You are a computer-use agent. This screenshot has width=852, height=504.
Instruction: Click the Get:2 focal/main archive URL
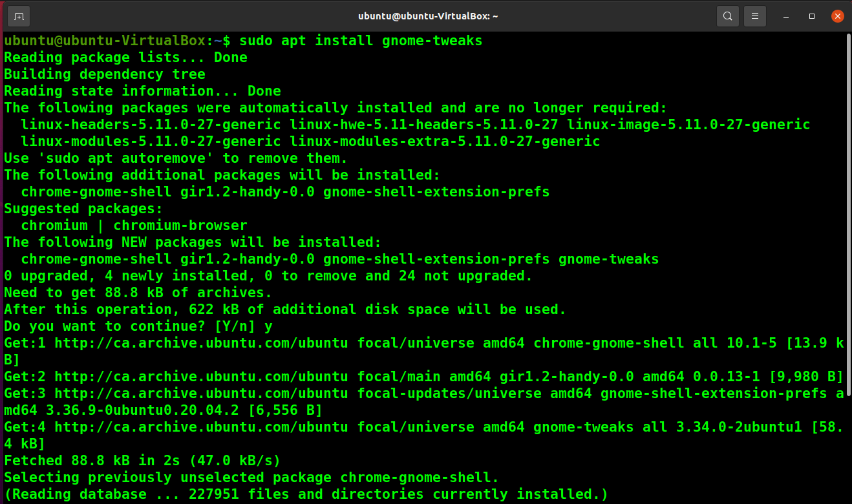coord(202,377)
